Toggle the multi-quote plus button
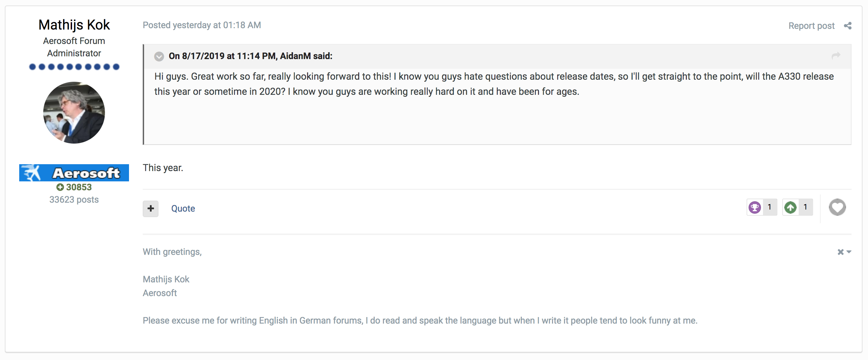The image size is (868, 360). pyautogui.click(x=151, y=209)
